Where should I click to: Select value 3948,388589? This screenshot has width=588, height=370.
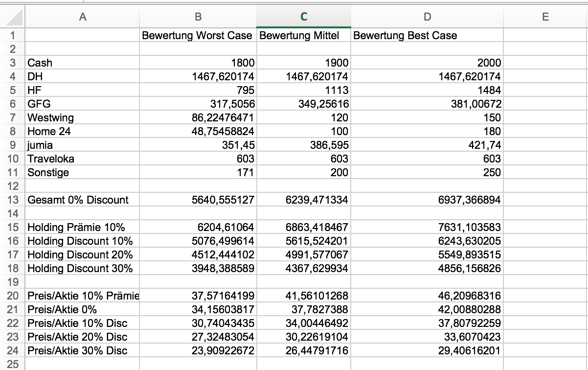(x=198, y=268)
